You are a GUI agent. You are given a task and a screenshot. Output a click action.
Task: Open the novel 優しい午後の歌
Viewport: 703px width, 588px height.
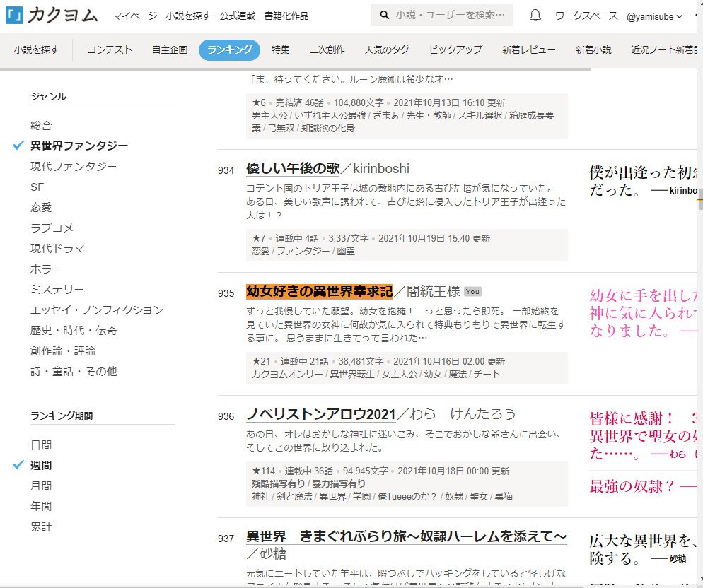point(293,168)
